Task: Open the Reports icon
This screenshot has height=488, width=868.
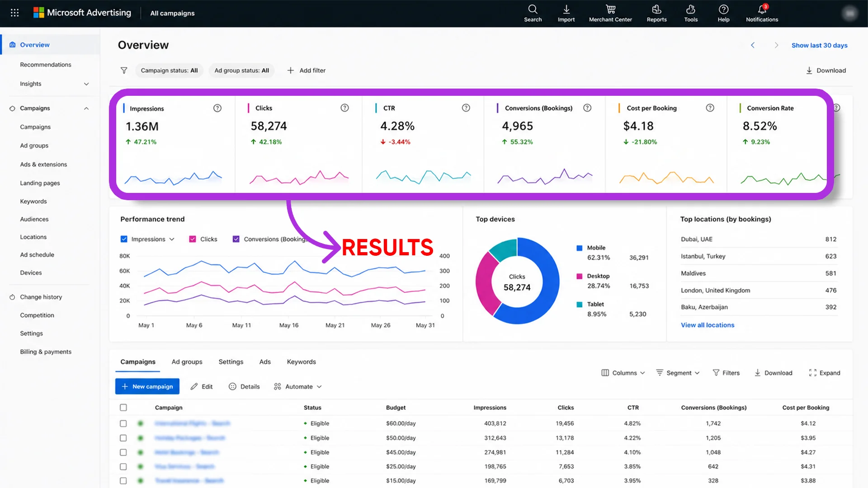Action: (x=656, y=9)
